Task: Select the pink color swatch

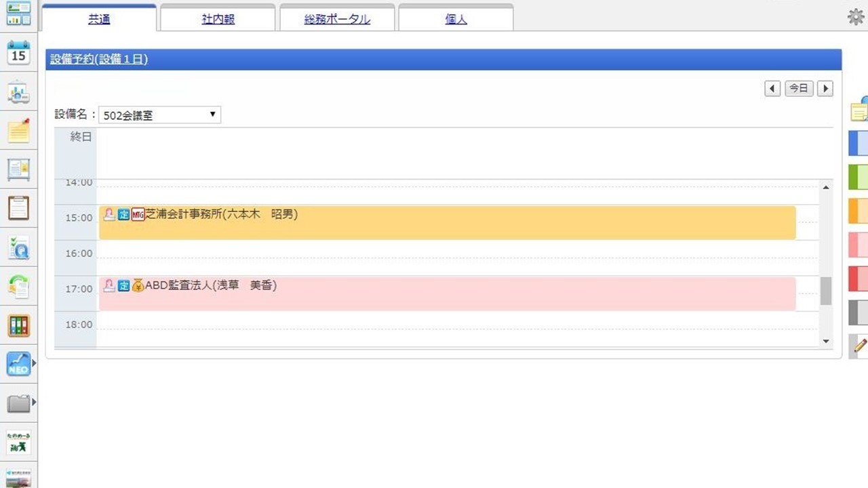Action: 859,245
